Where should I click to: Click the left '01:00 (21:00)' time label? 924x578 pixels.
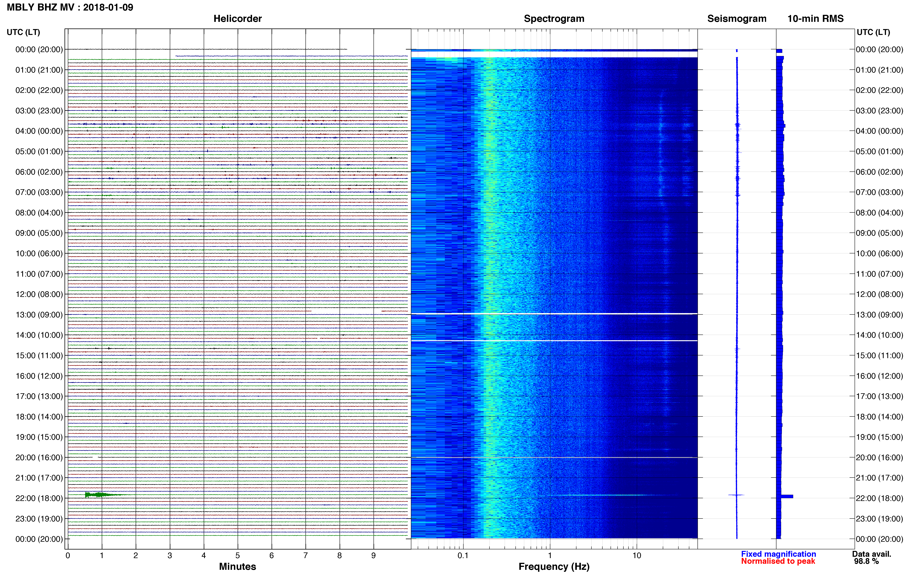[x=39, y=70]
